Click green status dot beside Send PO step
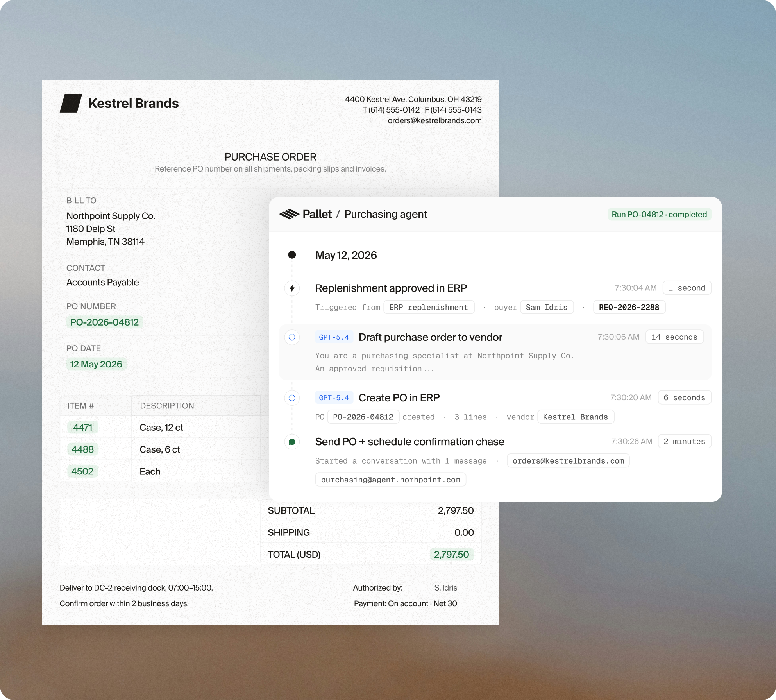 [x=292, y=442]
